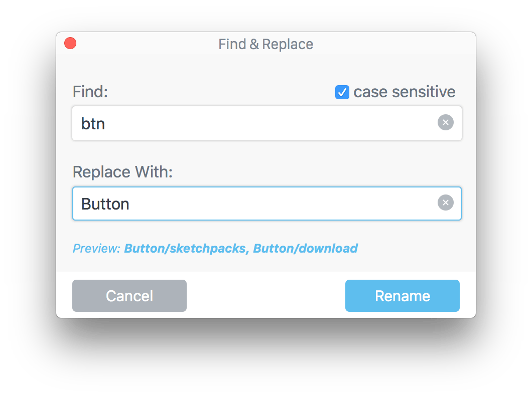The image size is (532, 398).
Task: Click the "case sensitive" label text
Action: (x=405, y=92)
